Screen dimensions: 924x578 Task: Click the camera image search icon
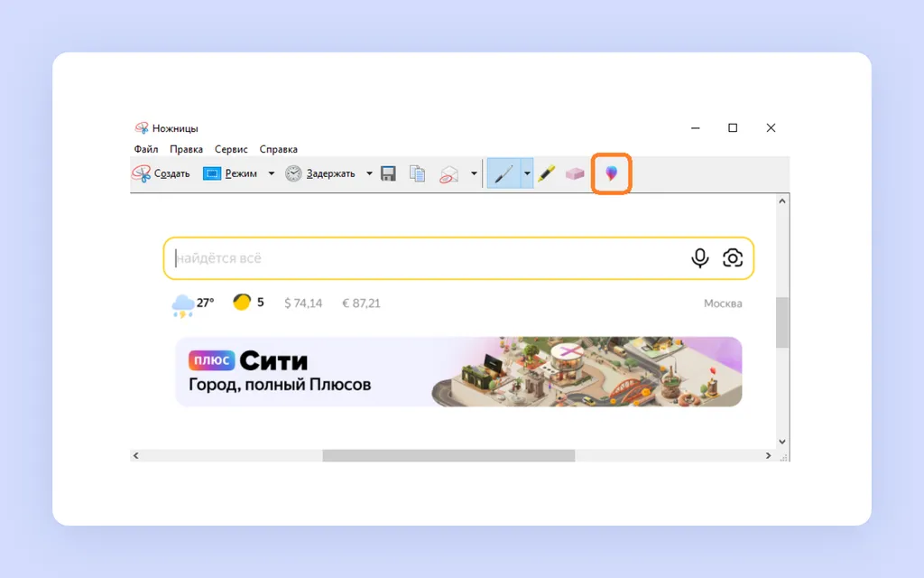tap(733, 258)
